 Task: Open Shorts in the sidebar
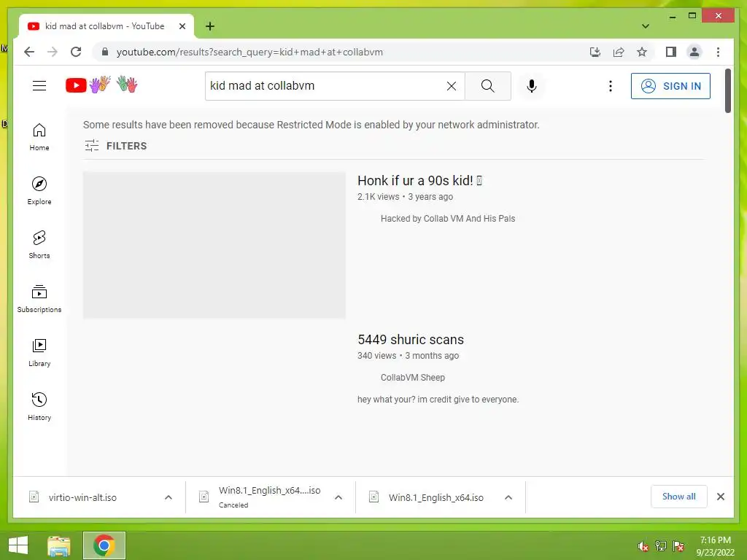tap(39, 245)
